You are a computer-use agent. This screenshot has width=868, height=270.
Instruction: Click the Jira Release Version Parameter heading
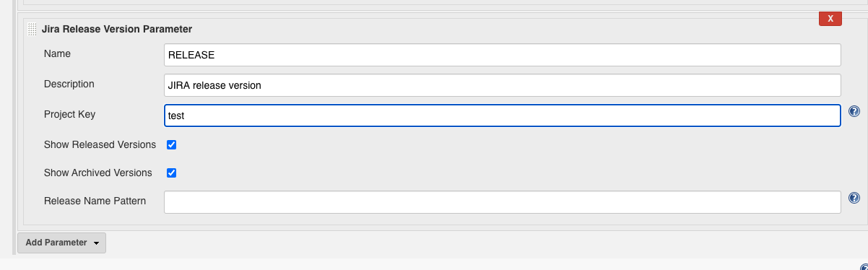click(x=117, y=30)
